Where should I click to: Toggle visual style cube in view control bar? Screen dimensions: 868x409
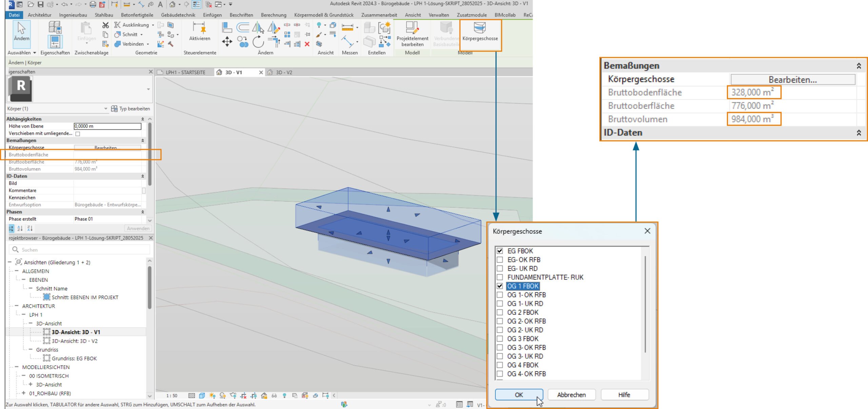click(202, 395)
